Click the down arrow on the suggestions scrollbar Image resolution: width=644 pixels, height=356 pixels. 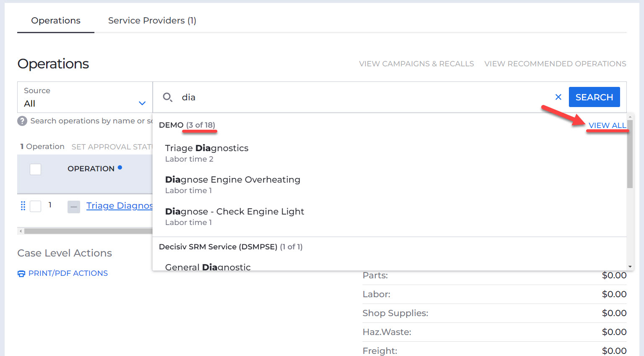pos(631,265)
